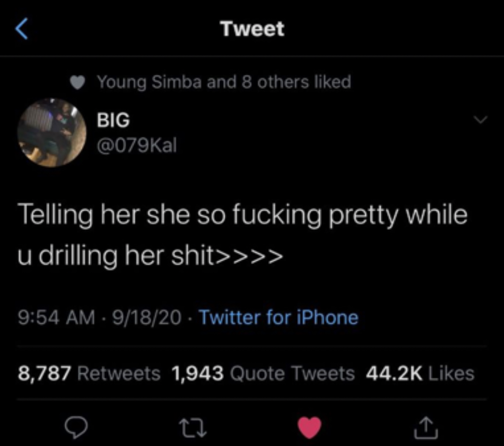Image resolution: width=504 pixels, height=446 pixels.
Task: Select the Tweet title in the header
Action: 252,28
